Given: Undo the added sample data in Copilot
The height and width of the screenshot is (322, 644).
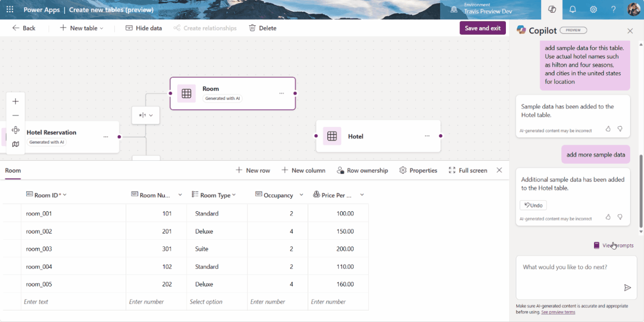Looking at the screenshot, I should point(533,205).
